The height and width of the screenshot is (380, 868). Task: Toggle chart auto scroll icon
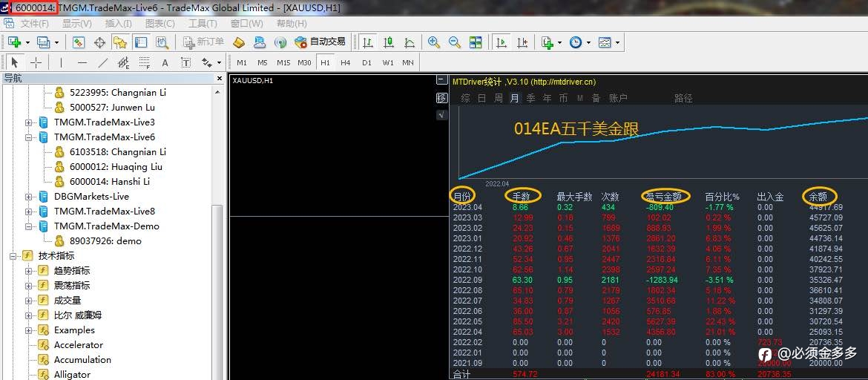pos(502,42)
